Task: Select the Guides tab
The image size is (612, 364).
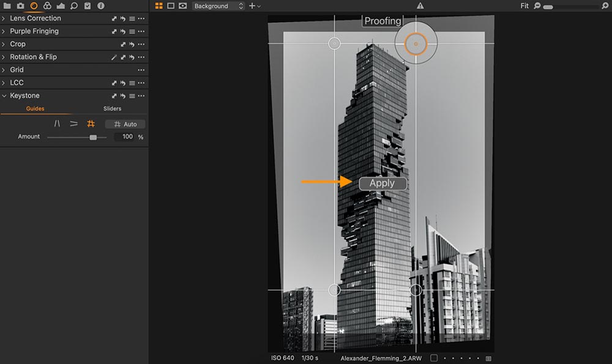Action: pyautogui.click(x=35, y=108)
